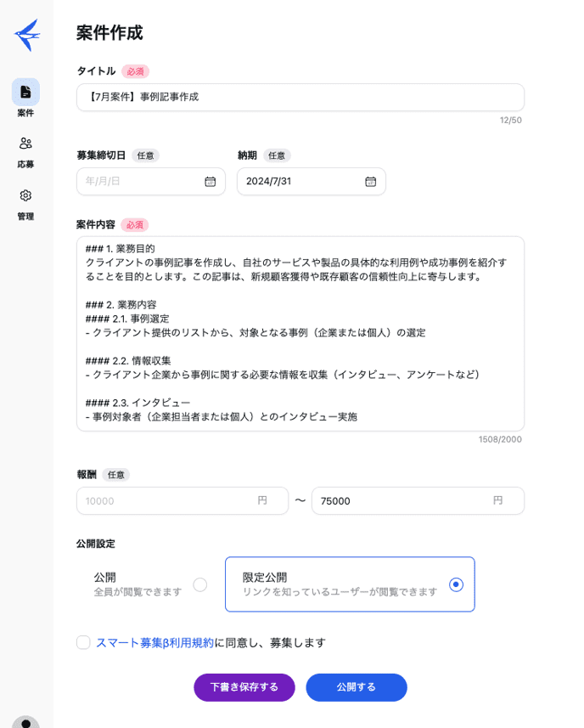The width and height of the screenshot is (584, 728).
Task: Click the 公開する button
Action: (357, 687)
